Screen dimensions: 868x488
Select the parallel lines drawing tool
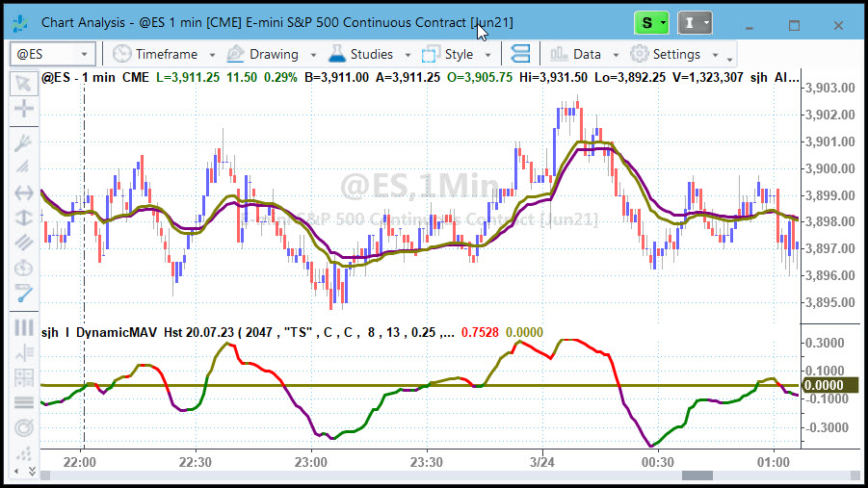tap(23, 243)
